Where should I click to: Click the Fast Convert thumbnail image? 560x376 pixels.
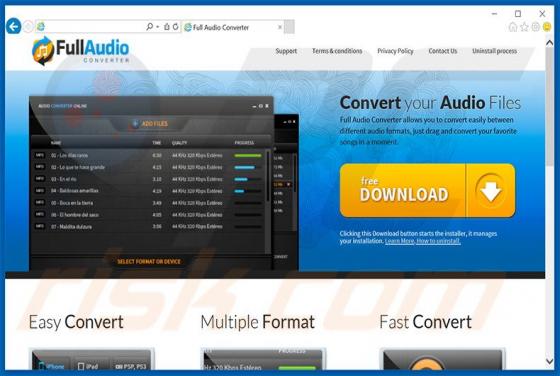point(442,360)
